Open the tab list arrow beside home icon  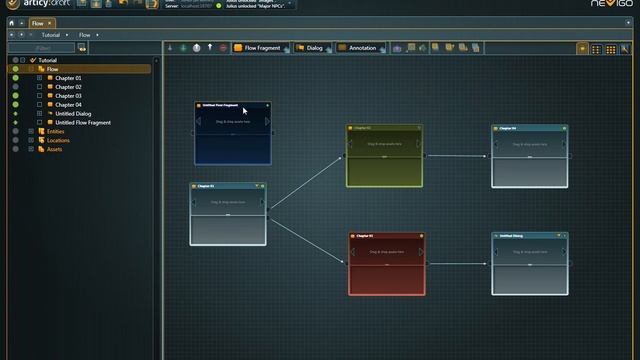pyautogui.click(x=22, y=23)
